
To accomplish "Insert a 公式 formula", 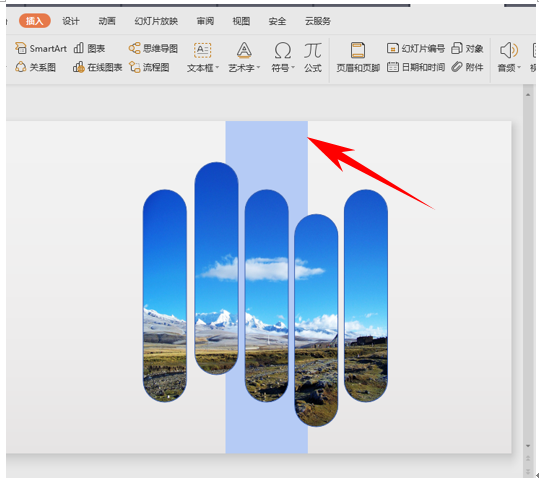I will click(313, 57).
